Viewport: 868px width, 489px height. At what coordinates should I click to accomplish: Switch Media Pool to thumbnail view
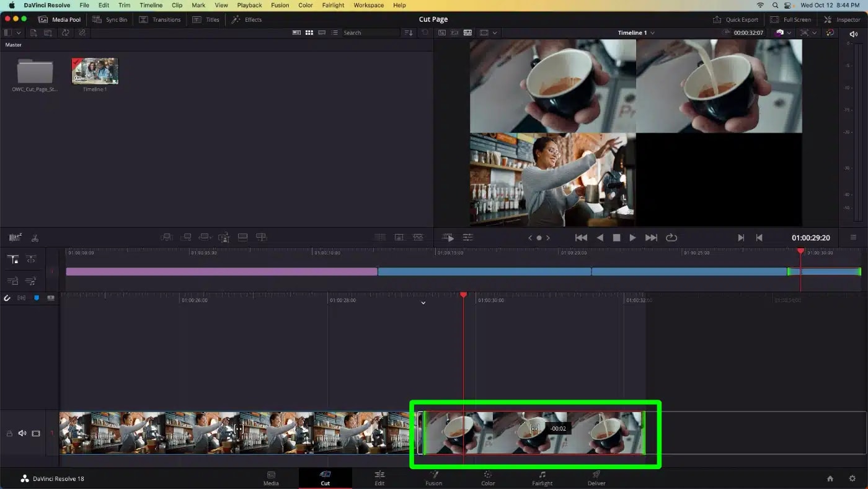(x=309, y=32)
